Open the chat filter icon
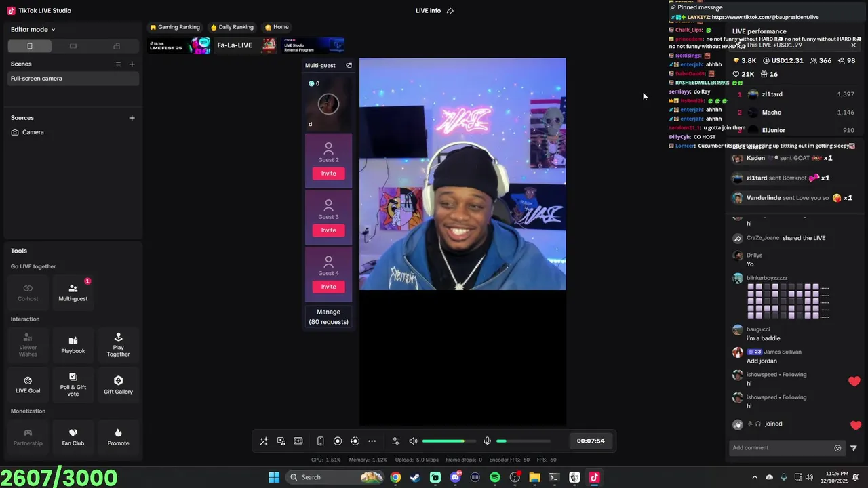Image resolution: width=868 pixels, height=488 pixels. point(854,448)
